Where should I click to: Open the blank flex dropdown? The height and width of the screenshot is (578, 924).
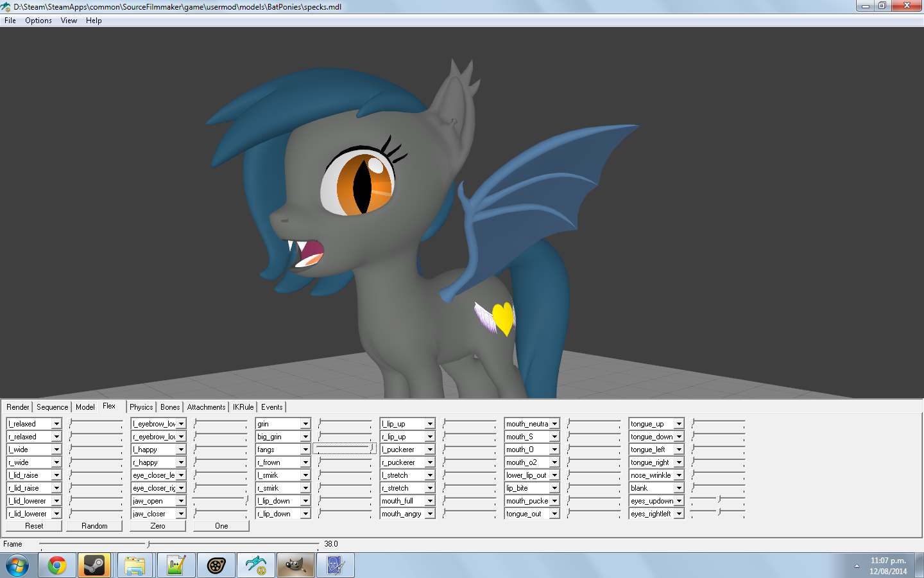click(x=679, y=488)
